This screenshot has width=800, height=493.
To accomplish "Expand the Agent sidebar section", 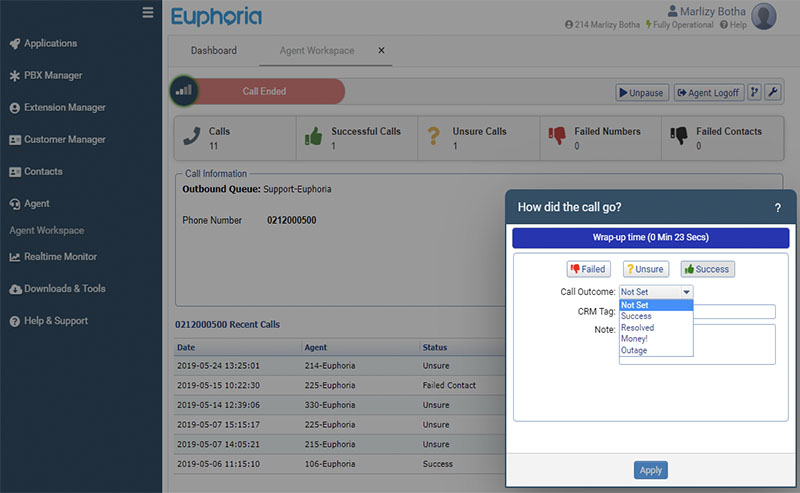I will tap(37, 204).
